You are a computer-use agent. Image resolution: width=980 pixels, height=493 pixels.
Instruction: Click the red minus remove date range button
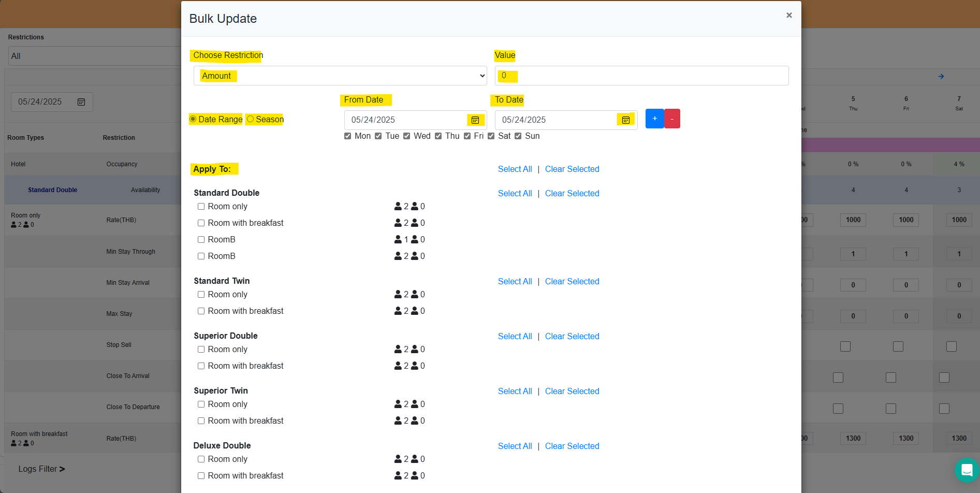672,119
